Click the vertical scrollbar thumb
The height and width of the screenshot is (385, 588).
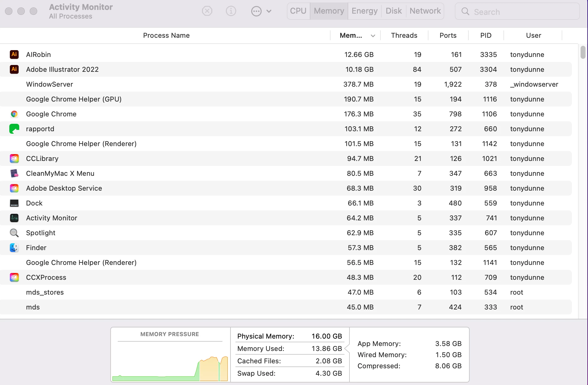pyautogui.click(x=583, y=52)
